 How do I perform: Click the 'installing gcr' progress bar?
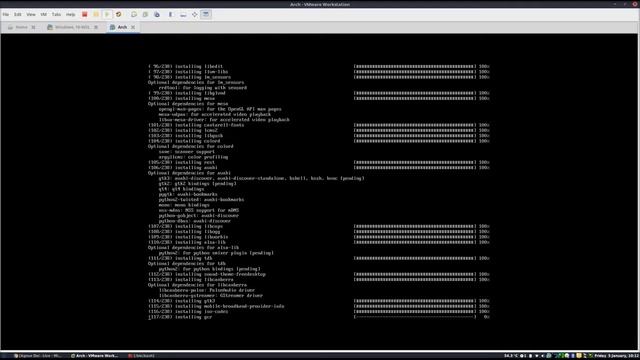pos(415,317)
